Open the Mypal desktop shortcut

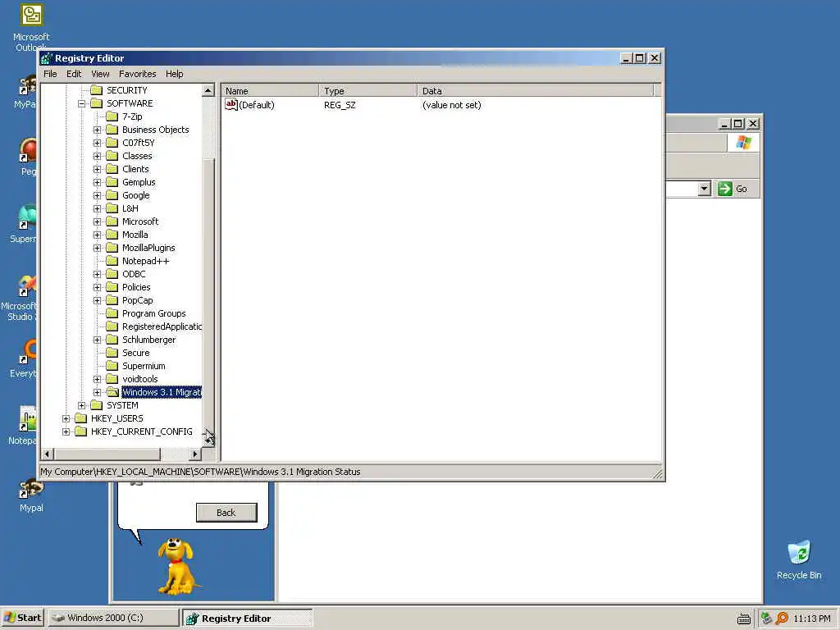tap(31, 495)
